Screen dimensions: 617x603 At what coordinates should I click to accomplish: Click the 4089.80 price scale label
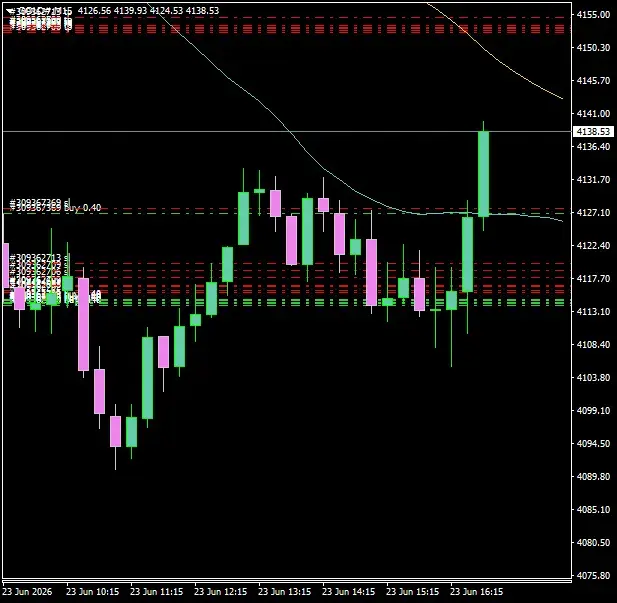click(x=593, y=477)
